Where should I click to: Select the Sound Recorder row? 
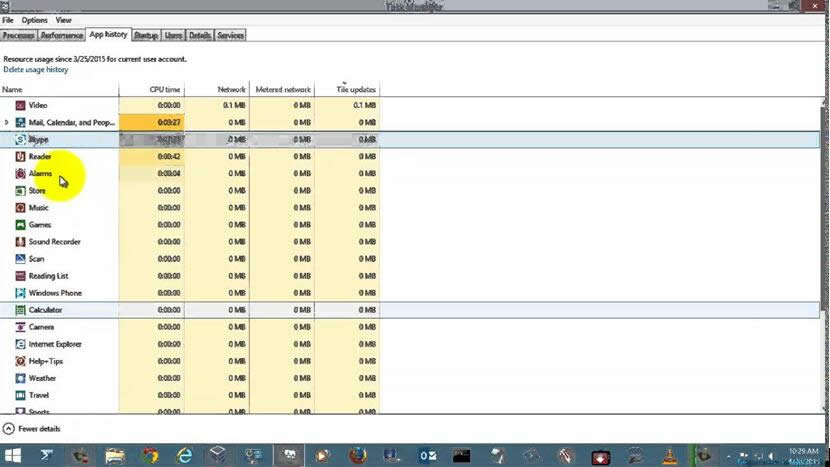point(54,242)
